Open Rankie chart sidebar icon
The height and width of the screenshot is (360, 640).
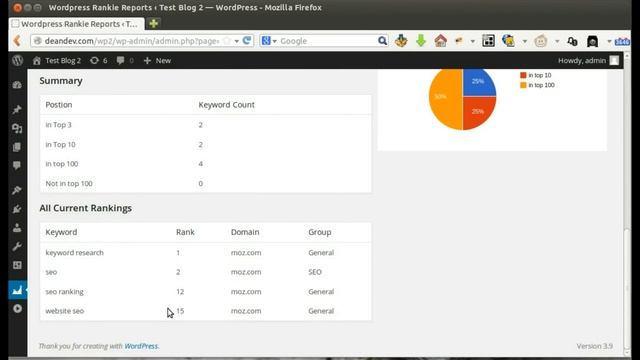tap(18, 290)
